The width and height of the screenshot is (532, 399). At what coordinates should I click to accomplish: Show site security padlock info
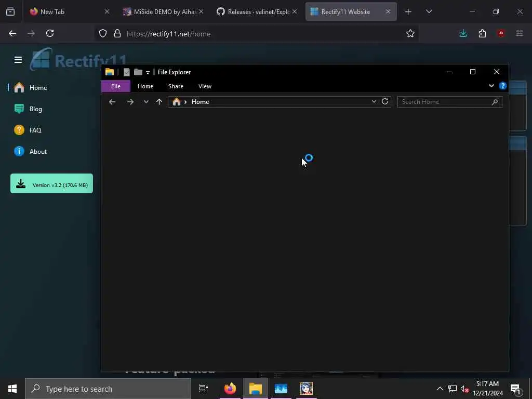point(117,34)
